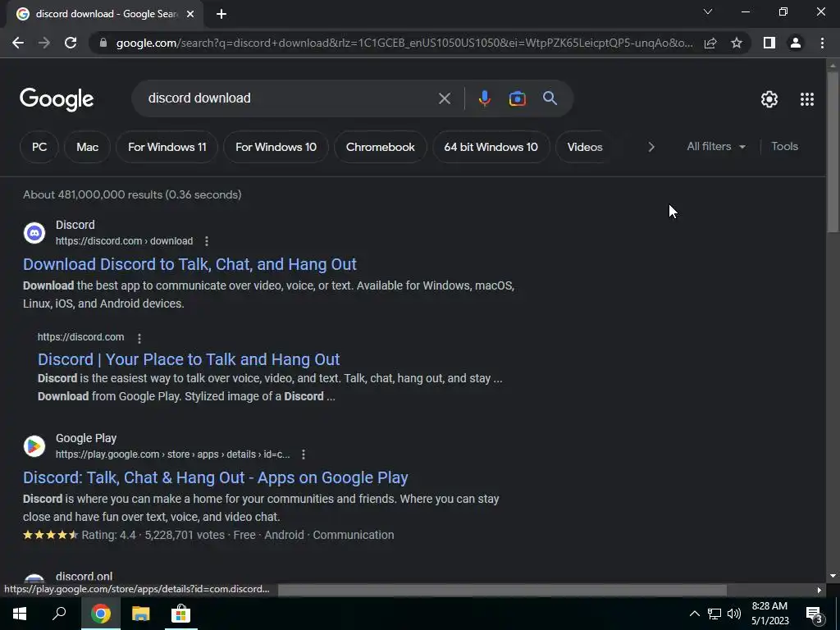Select the Chromebook filter chip
This screenshot has width=840, height=630.
[x=381, y=147]
